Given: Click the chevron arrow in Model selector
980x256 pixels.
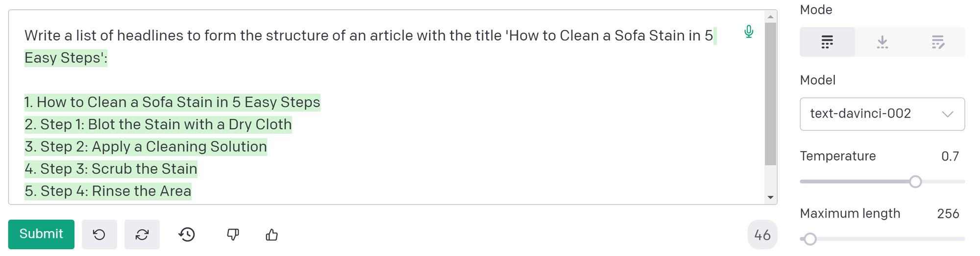Looking at the screenshot, I should [x=948, y=114].
